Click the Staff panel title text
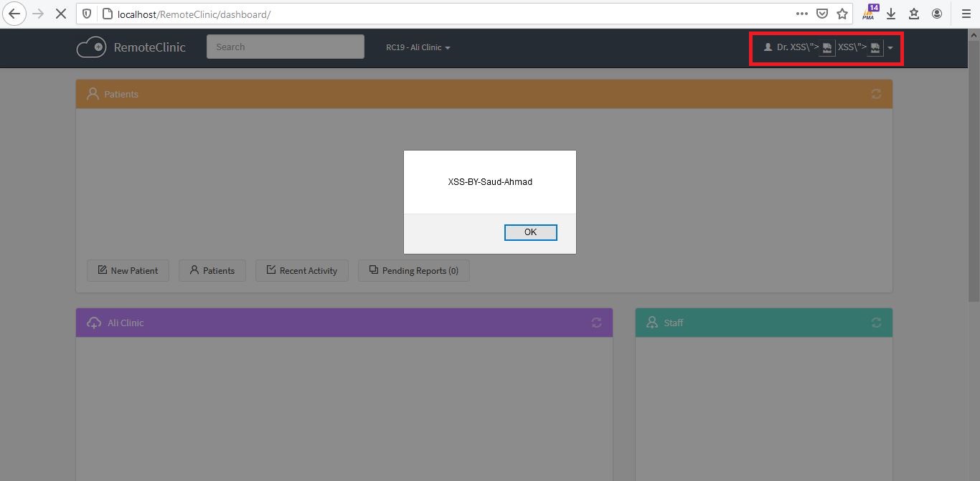The width and height of the screenshot is (980, 481). point(674,323)
